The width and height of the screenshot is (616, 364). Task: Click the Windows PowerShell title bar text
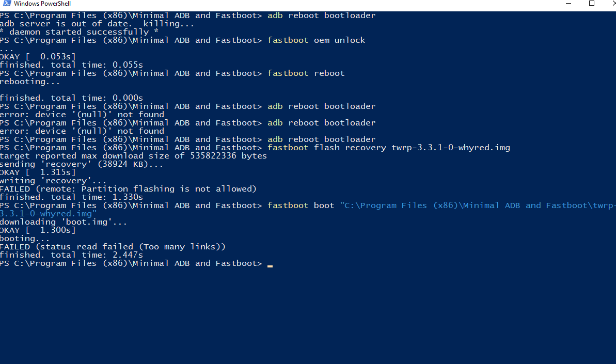(42, 4)
